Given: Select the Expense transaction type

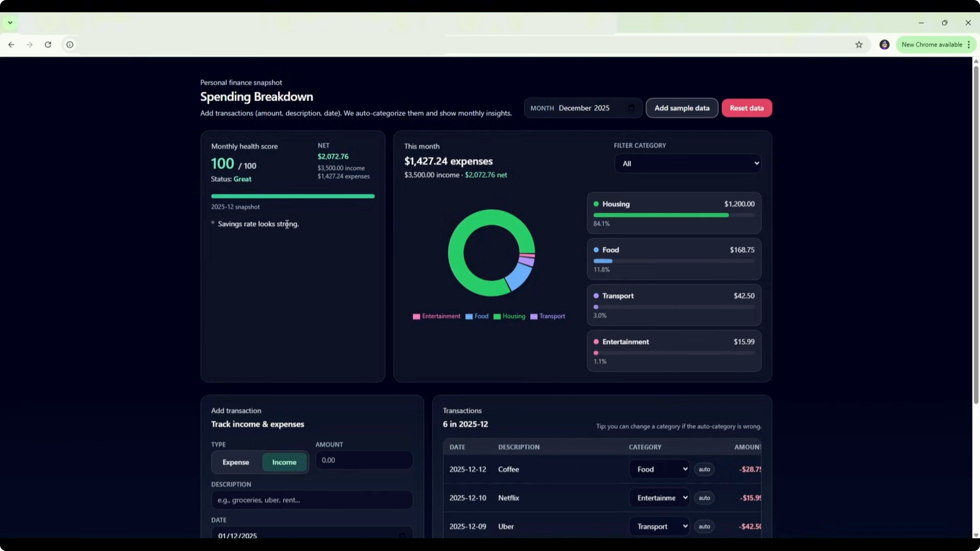Looking at the screenshot, I should click(235, 462).
